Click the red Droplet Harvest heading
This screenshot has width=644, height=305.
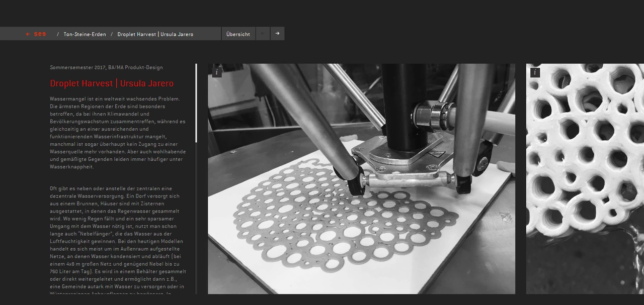[x=112, y=83]
